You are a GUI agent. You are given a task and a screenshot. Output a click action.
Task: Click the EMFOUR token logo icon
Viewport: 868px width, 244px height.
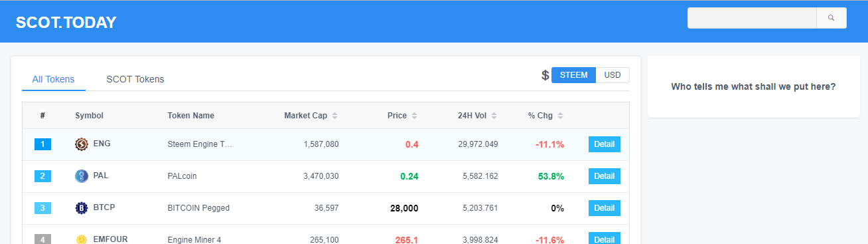point(82,239)
